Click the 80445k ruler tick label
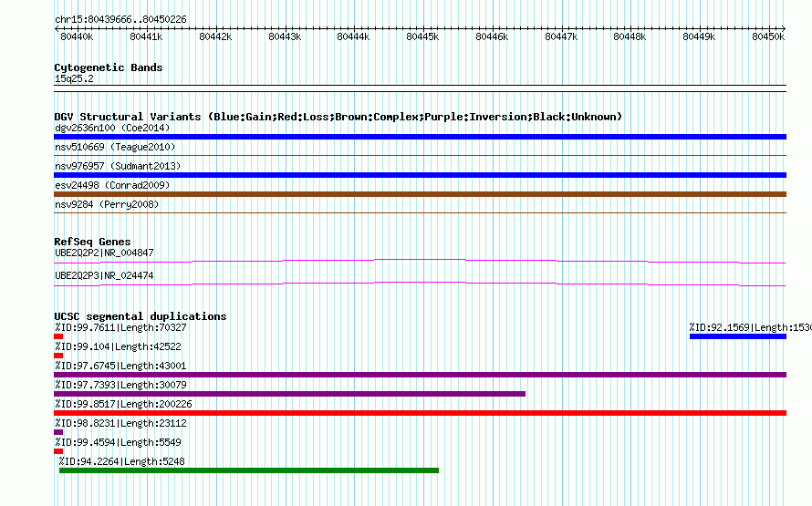 coord(422,36)
